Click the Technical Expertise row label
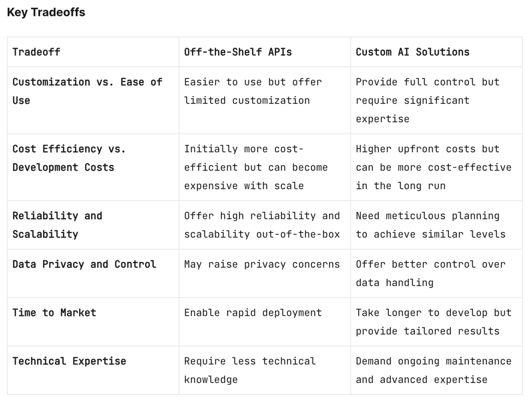 [x=93, y=370]
